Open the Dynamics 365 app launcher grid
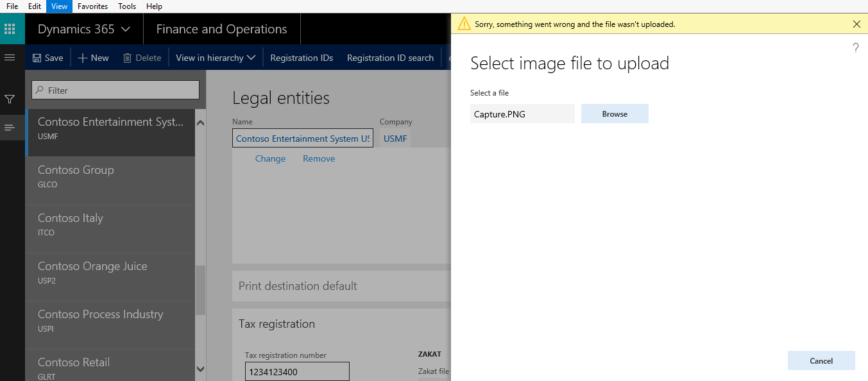This screenshot has width=868, height=381. click(x=10, y=29)
